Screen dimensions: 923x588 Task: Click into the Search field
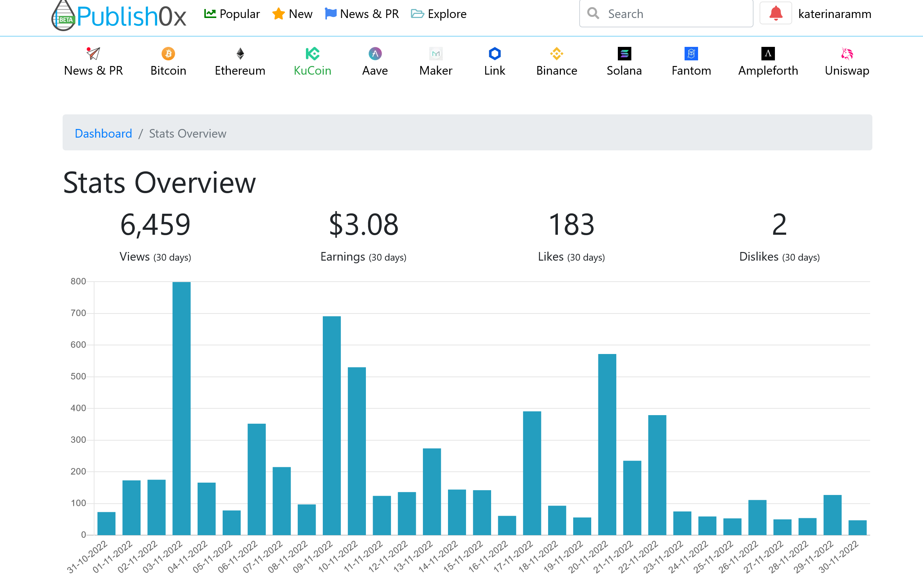(666, 14)
